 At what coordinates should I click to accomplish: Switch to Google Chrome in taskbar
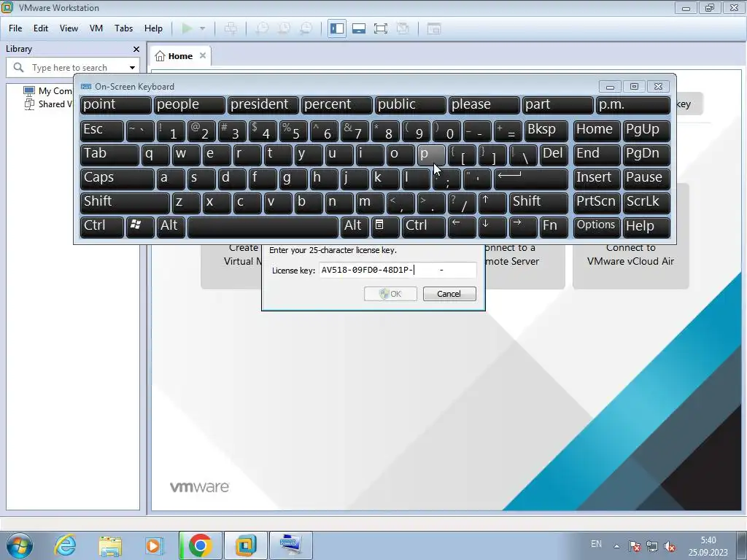coord(200,545)
